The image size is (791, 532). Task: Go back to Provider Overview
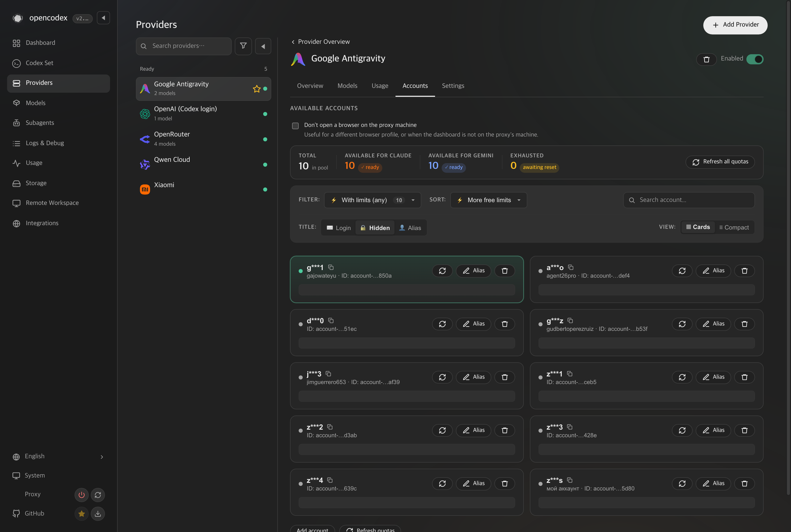[320, 42]
